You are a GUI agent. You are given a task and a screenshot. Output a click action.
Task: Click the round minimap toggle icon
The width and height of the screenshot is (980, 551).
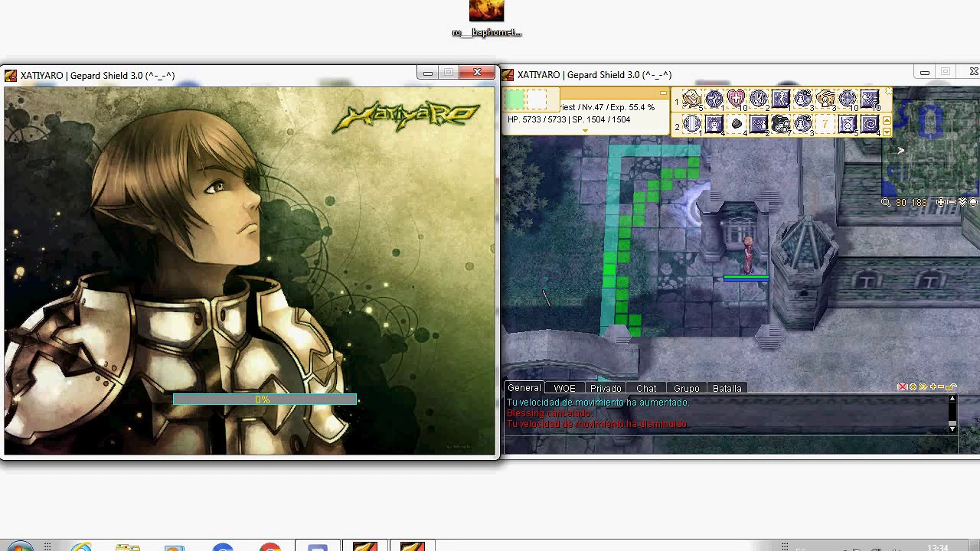pos(973,202)
